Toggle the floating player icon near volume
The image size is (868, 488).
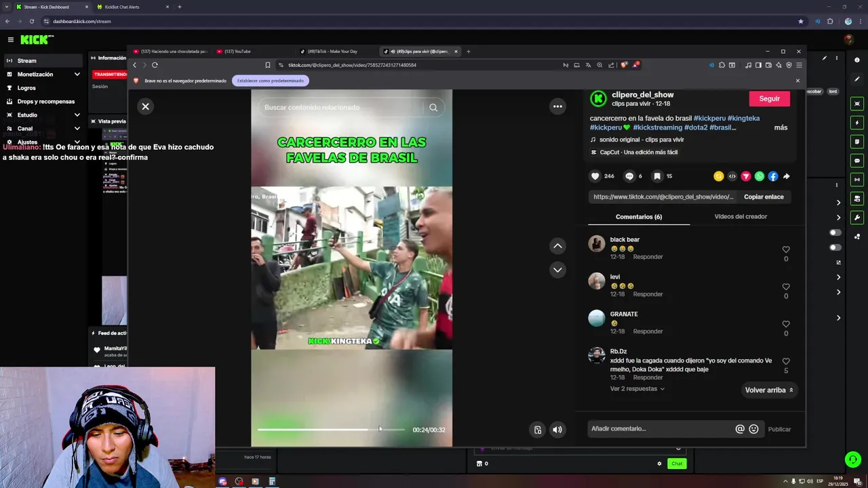[x=538, y=430]
